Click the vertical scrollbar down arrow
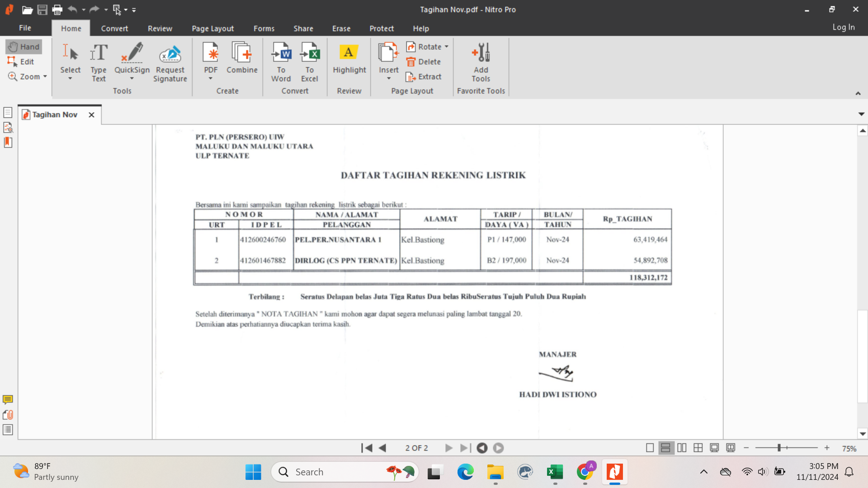This screenshot has width=868, height=488. pos(863,434)
